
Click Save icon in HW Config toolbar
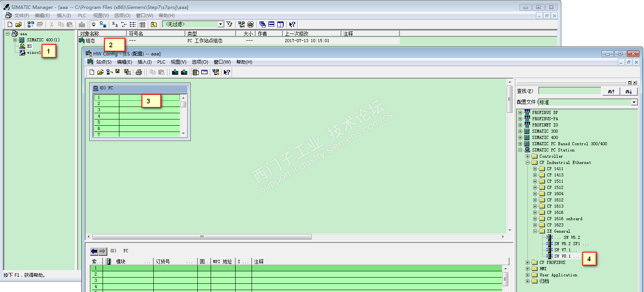tap(117, 72)
